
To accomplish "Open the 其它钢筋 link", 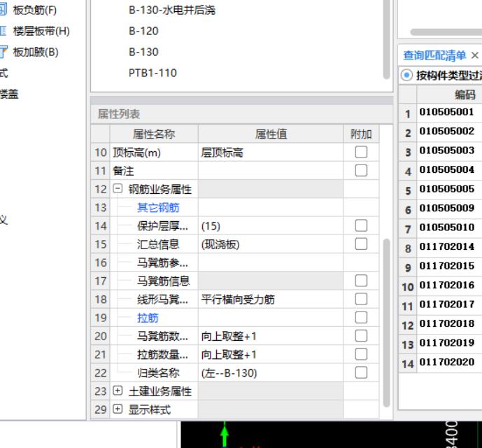I will pyautogui.click(x=158, y=208).
